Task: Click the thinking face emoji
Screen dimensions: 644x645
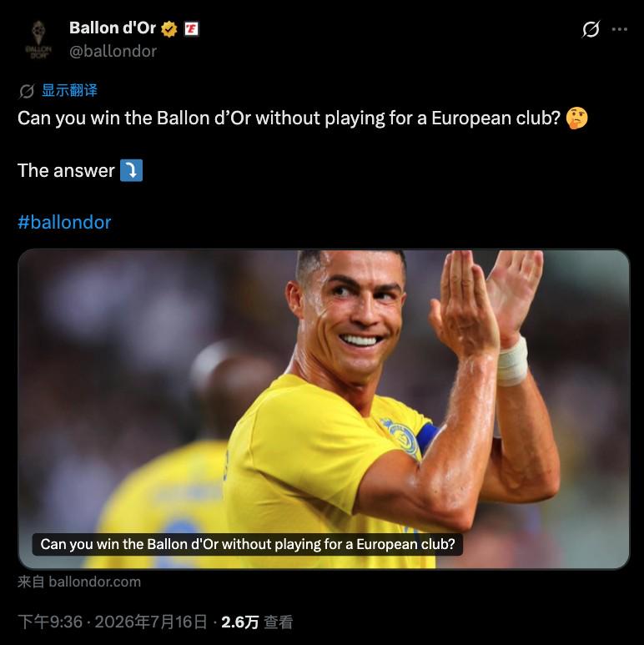Action: click(576, 118)
